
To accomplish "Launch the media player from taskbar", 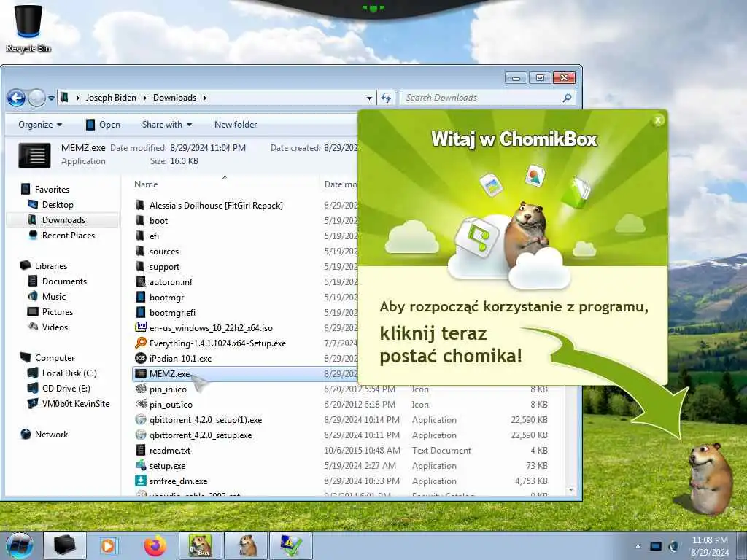I will [109, 545].
